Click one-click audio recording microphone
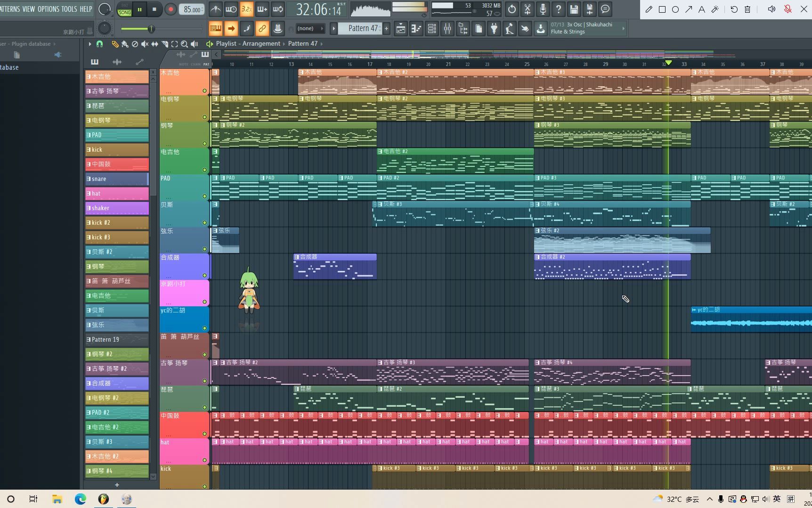The image size is (812, 508). click(x=543, y=9)
